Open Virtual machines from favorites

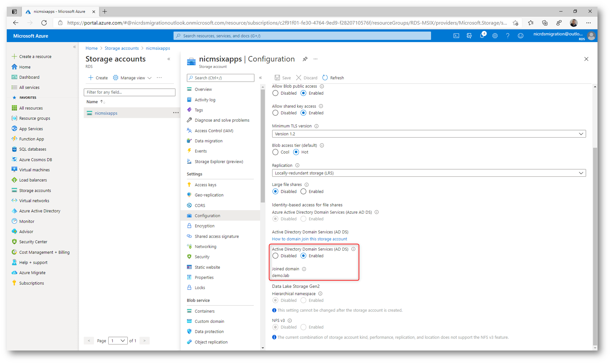click(x=31, y=170)
